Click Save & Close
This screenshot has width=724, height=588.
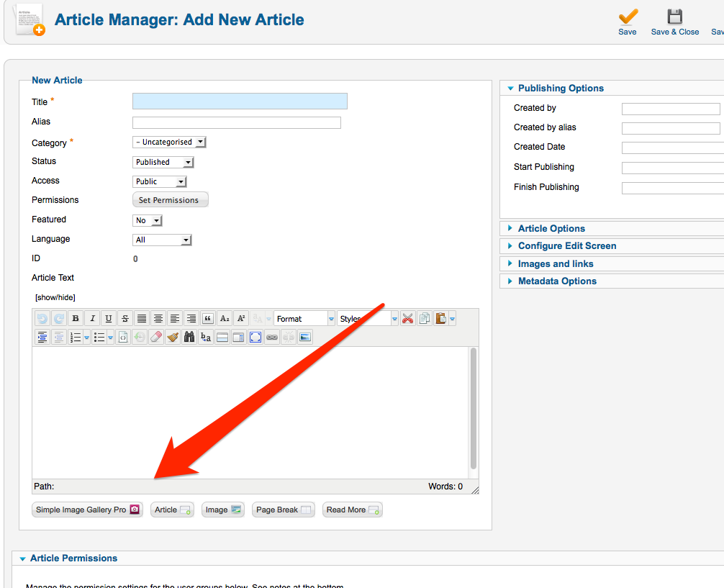[674, 22]
